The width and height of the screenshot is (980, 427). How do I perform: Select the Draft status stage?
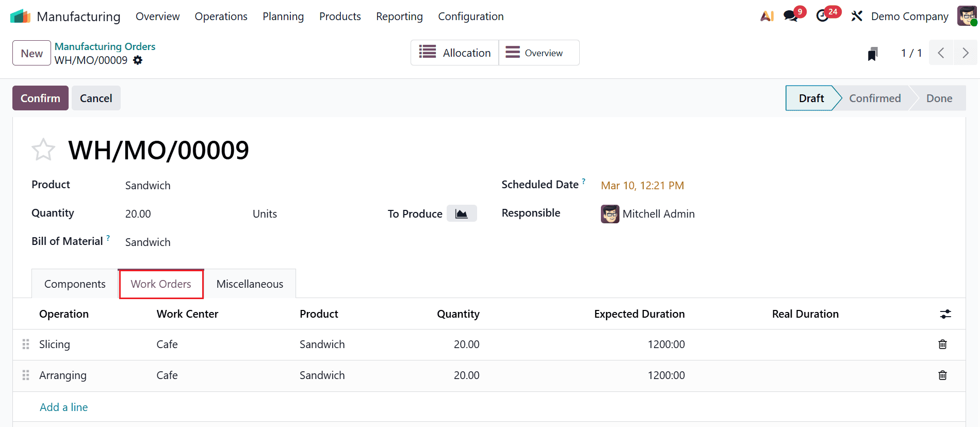(811, 98)
